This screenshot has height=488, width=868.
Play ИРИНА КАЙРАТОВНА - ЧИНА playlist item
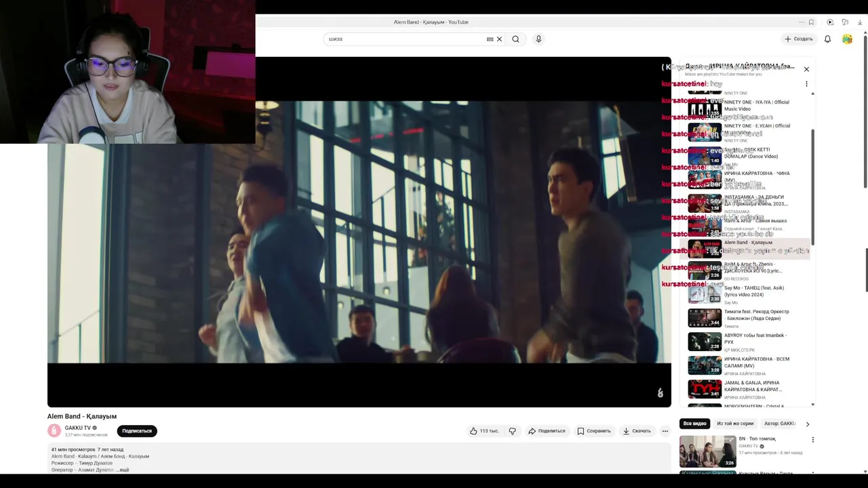tap(745, 178)
